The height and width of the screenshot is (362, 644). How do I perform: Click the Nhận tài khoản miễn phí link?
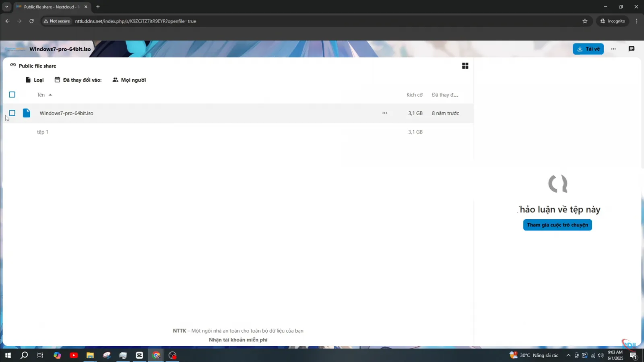238,340
